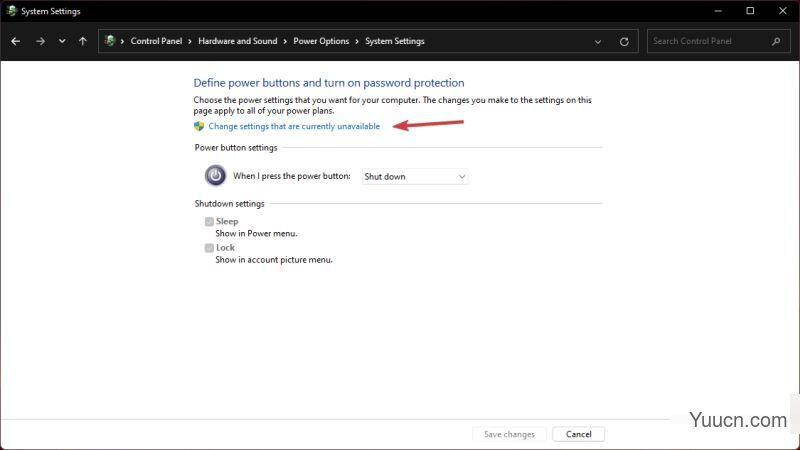Open the power button action dropdown
Viewport: 800px width, 450px height.
(415, 177)
